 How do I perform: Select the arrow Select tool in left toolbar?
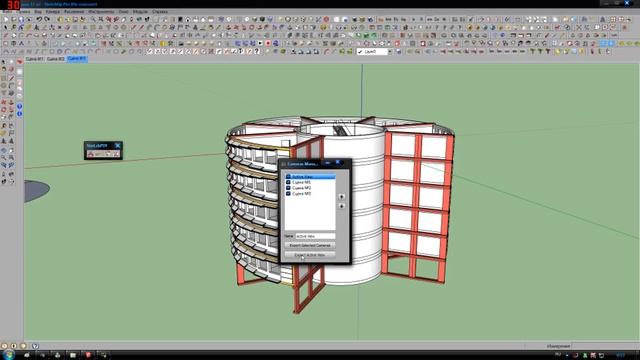click(x=4, y=62)
